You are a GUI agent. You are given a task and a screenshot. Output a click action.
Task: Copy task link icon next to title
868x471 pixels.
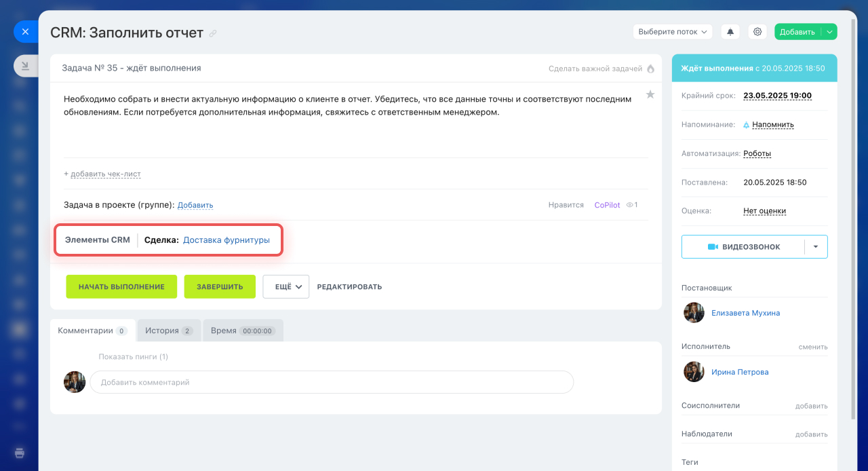point(213,33)
